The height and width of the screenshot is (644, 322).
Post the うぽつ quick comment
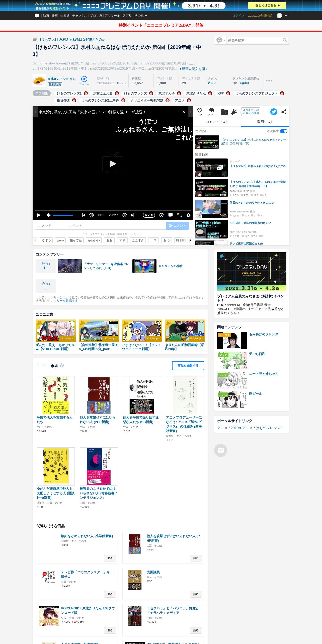click(x=46, y=240)
